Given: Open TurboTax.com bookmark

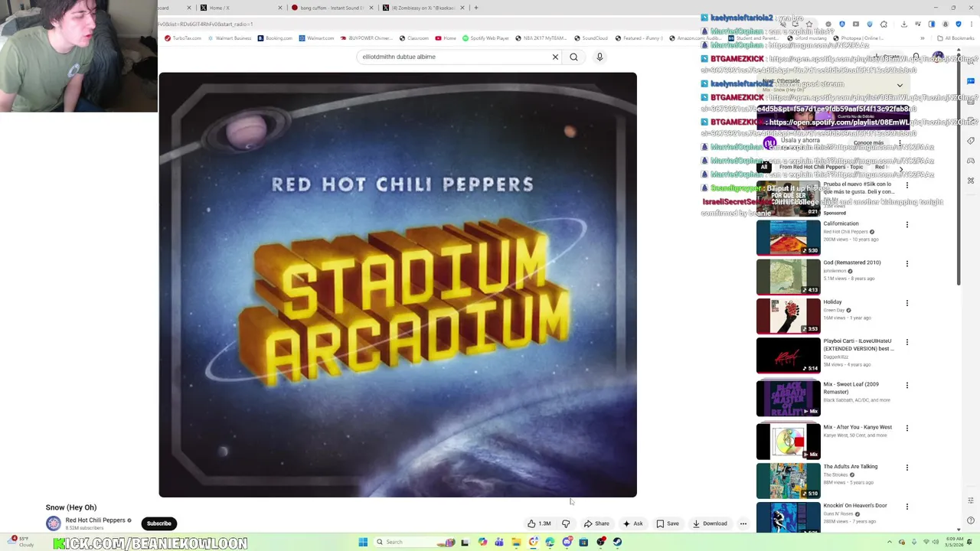Looking at the screenshot, I should (183, 38).
